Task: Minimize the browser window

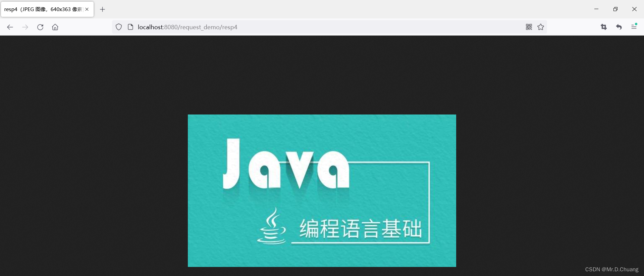Action: tap(596, 9)
